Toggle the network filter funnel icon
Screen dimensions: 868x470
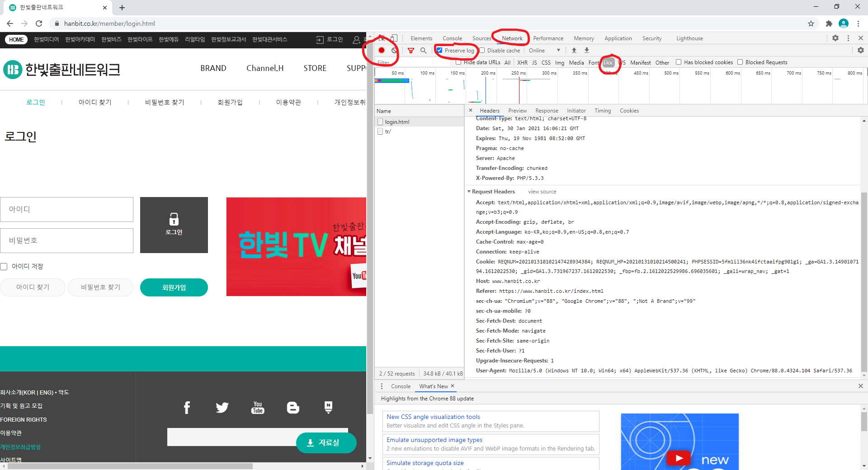411,51
